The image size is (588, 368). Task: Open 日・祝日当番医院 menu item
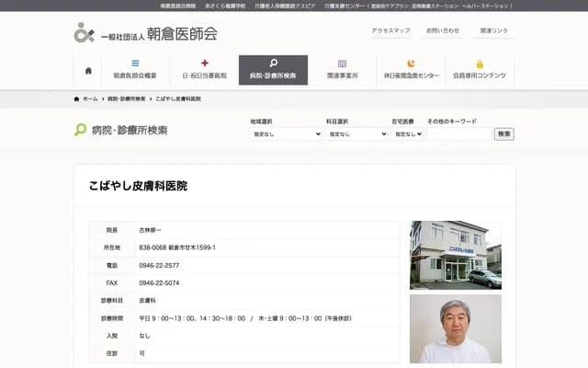click(204, 70)
